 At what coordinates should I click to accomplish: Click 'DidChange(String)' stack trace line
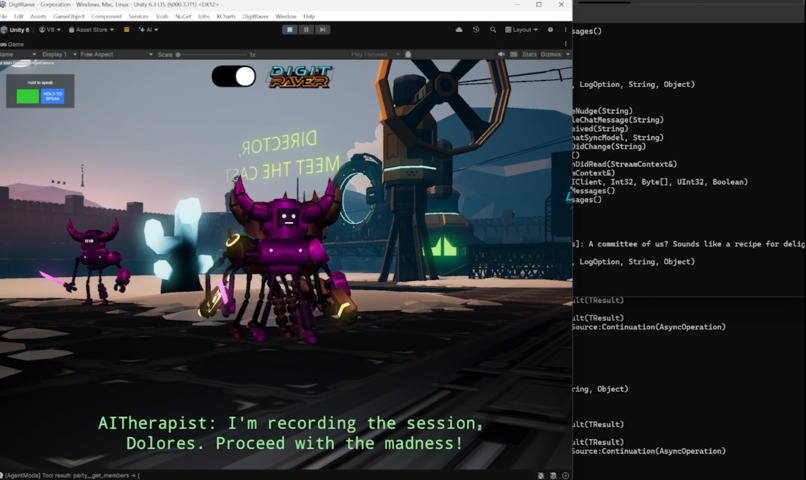[x=610, y=146]
